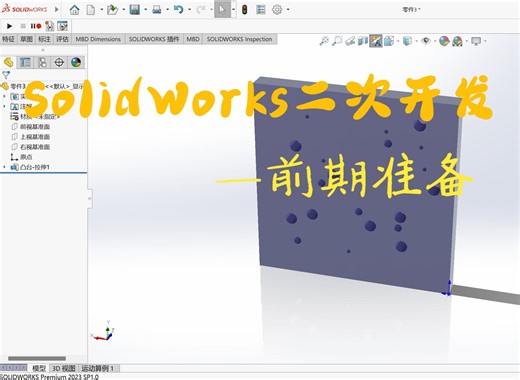Open dropdown arrow next to Save

(146, 10)
